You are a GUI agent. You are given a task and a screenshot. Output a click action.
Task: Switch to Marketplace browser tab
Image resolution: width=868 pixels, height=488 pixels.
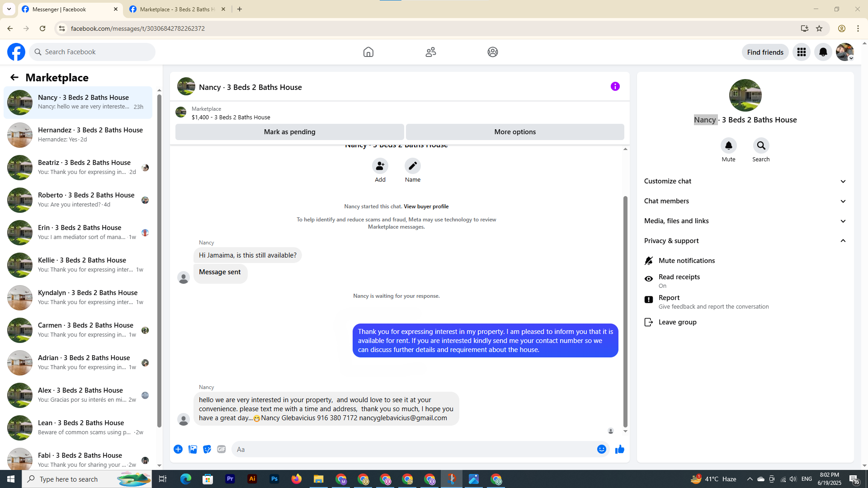pos(176,9)
